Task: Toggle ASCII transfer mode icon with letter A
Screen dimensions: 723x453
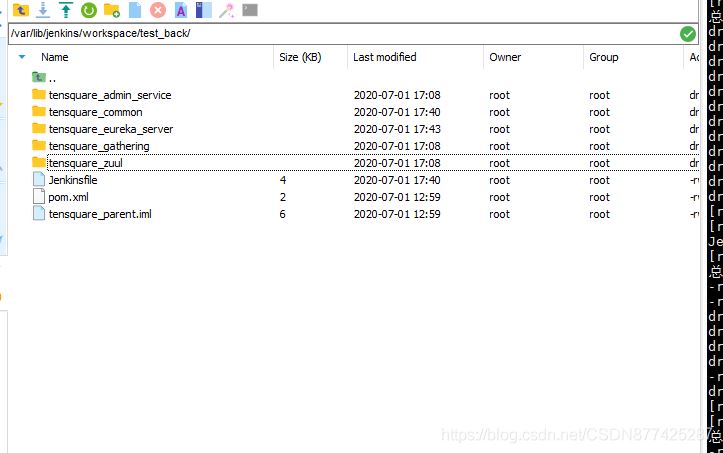Action: (181, 10)
